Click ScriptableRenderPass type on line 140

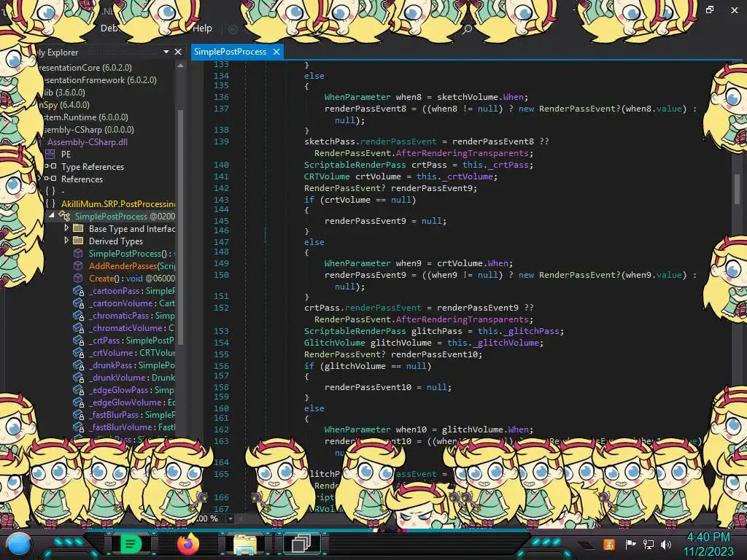tap(355, 165)
